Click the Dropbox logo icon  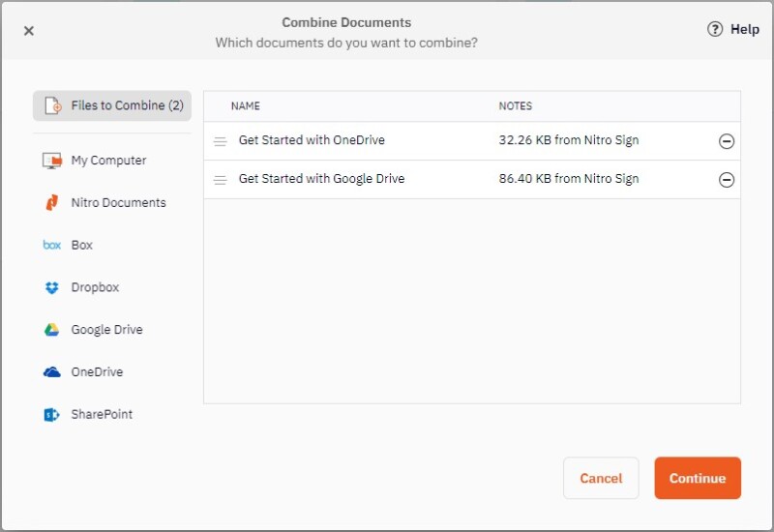click(52, 287)
